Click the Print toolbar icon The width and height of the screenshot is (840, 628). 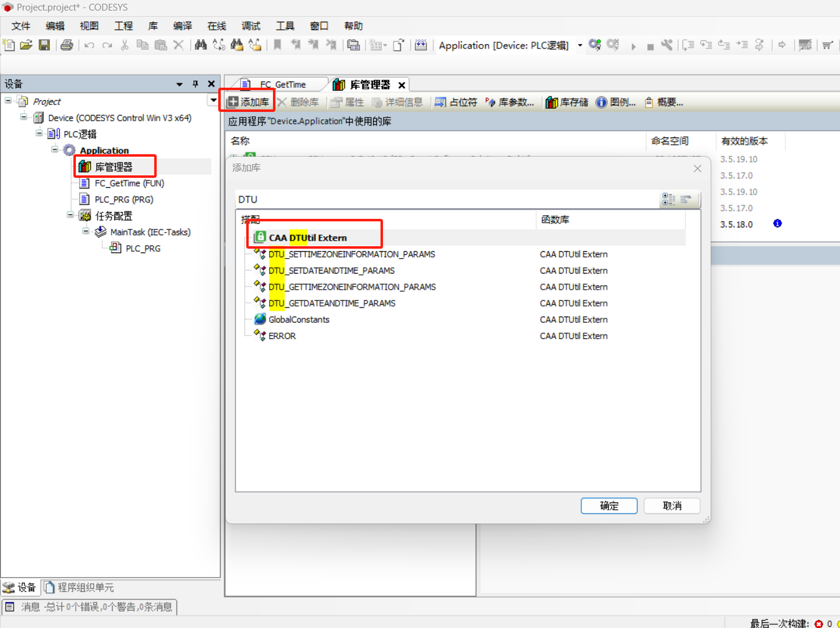point(67,45)
